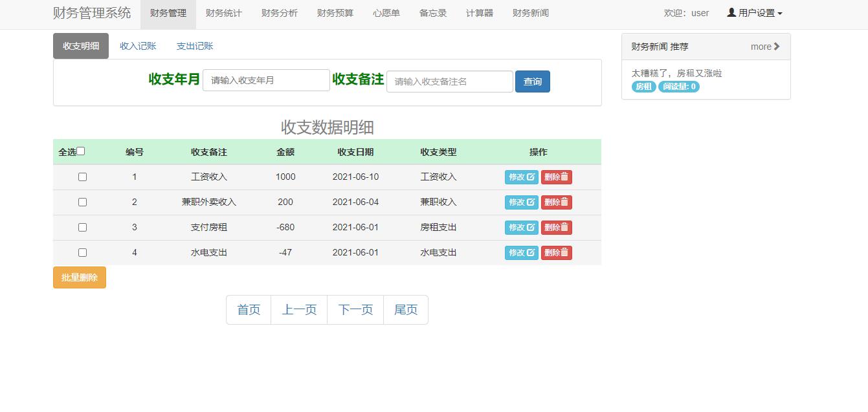Go to 尾页 last page
Screen dimensions: 868x412
(x=406, y=309)
